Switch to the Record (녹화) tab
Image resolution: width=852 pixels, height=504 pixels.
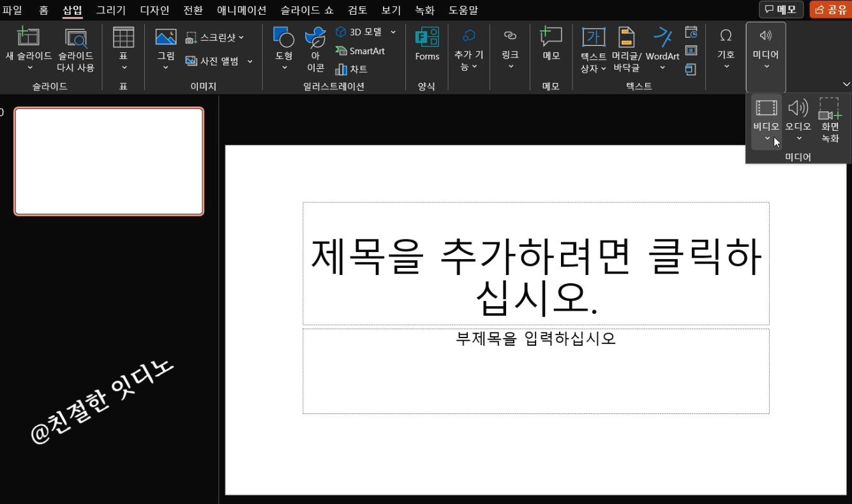click(x=424, y=10)
